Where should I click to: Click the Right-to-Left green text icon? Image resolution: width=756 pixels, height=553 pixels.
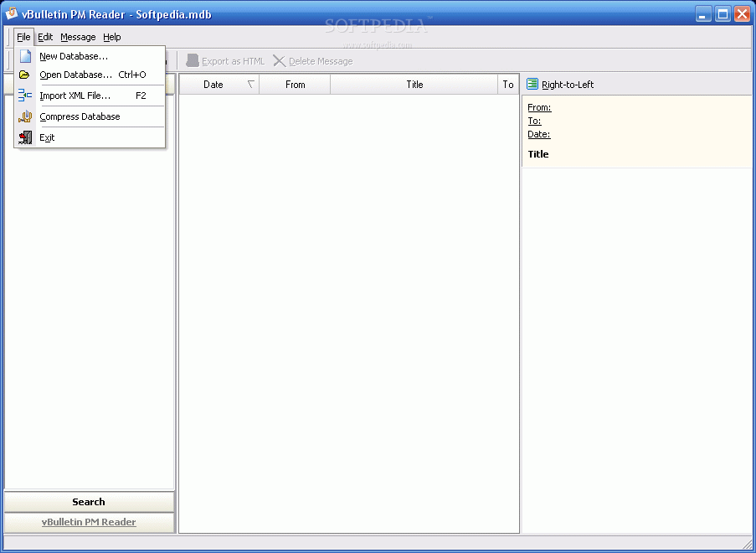tap(532, 84)
